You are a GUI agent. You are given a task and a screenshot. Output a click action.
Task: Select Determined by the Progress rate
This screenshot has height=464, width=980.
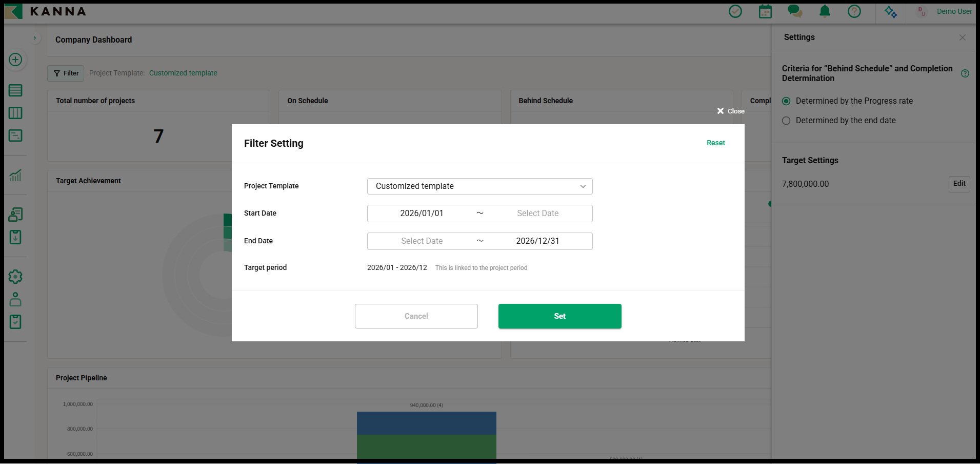[x=786, y=101]
